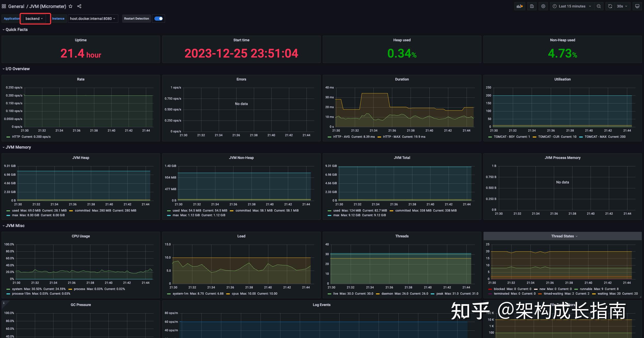644x338 pixels.
Task: Enable kiosk mode via the TV icon
Action: click(x=637, y=6)
